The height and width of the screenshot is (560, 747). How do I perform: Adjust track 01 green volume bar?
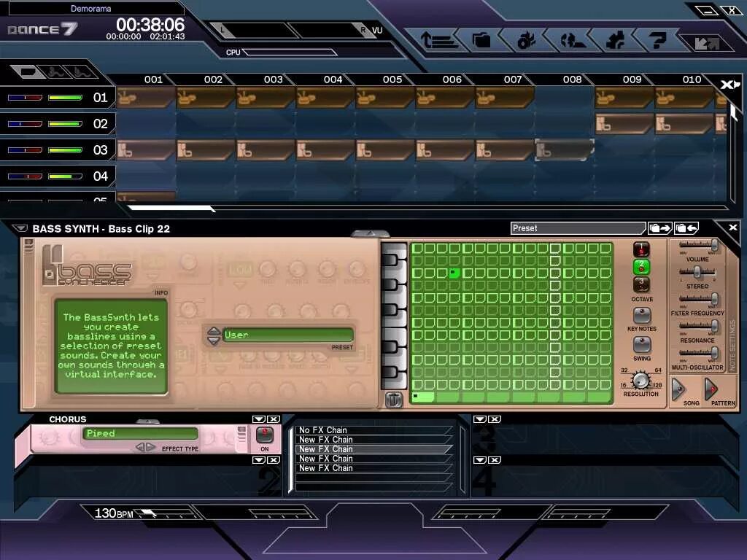[x=65, y=98]
